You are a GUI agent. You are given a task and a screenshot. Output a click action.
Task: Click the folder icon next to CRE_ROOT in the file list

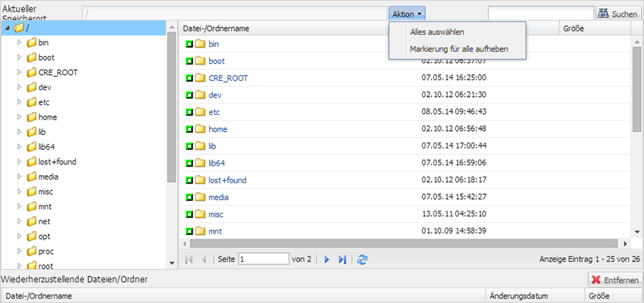[x=200, y=78]
